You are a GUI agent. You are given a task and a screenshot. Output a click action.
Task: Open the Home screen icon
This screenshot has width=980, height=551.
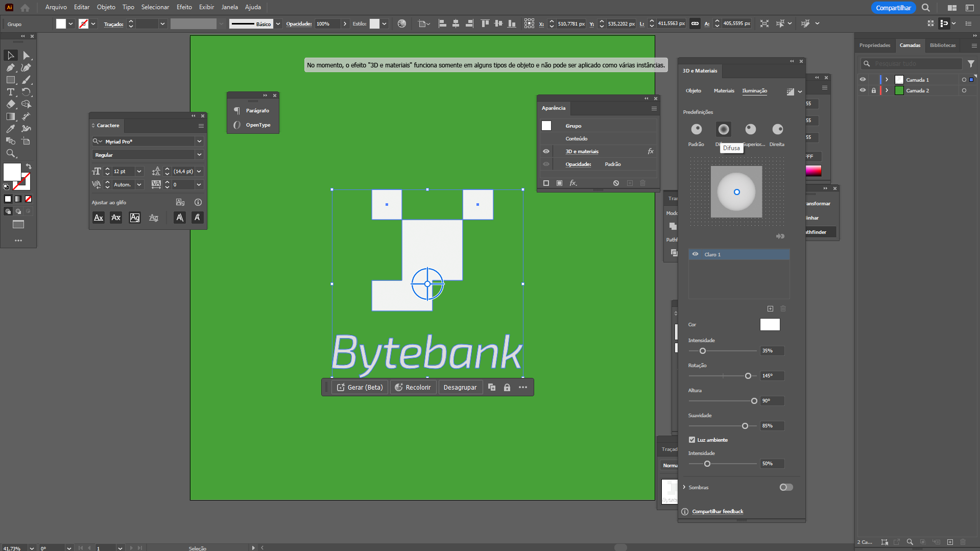[x=25, y=8]
